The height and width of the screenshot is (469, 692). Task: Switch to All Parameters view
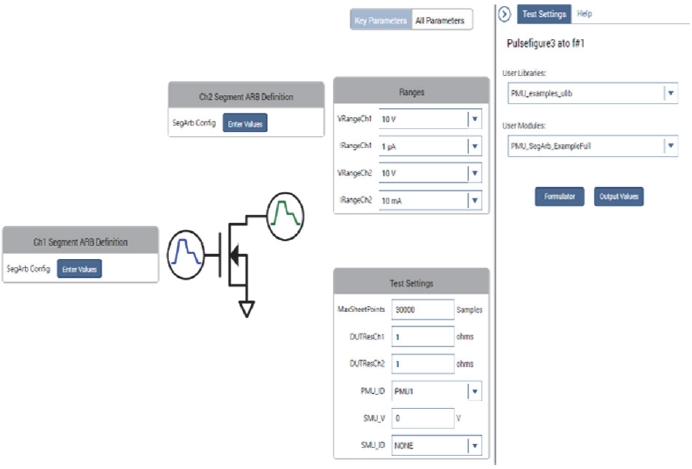(440, 20)
